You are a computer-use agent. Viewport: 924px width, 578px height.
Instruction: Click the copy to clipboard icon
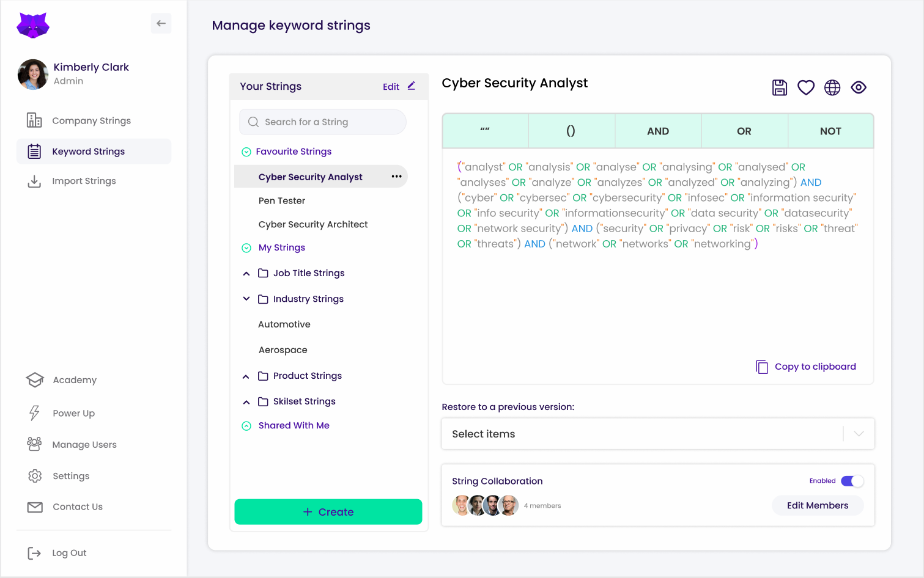click(762, 367)
